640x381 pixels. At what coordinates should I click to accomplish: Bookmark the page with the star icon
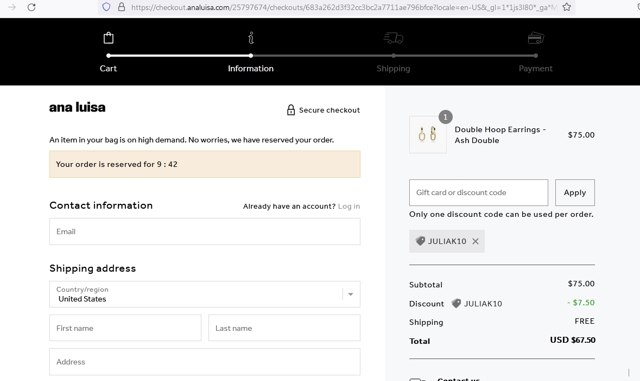pyautogui.click(x=567, y=7)
